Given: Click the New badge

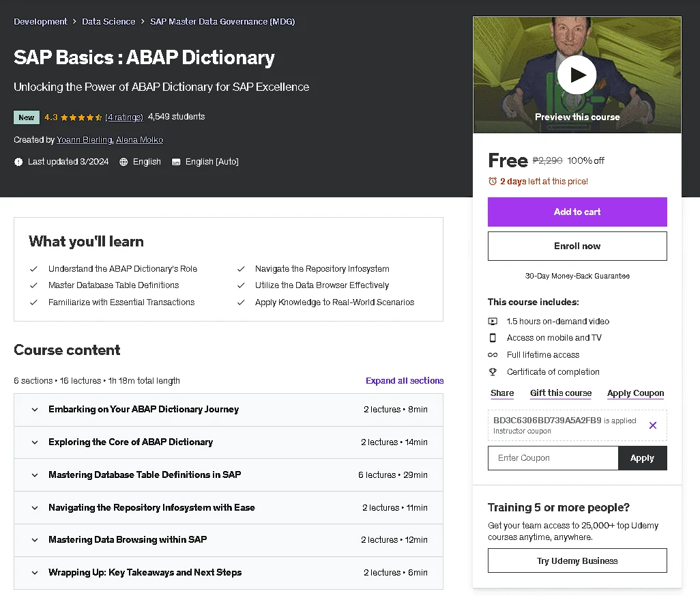Looking at the screenshot, I should pos(27,117).
